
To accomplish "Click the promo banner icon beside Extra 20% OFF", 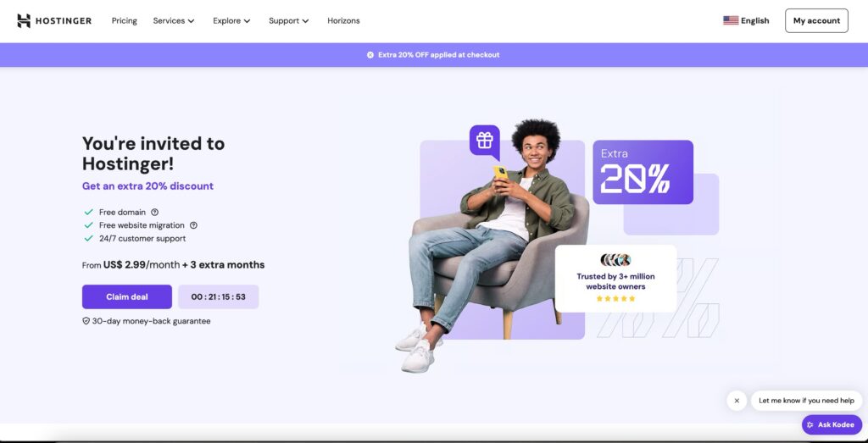I will tap(370, 55).
